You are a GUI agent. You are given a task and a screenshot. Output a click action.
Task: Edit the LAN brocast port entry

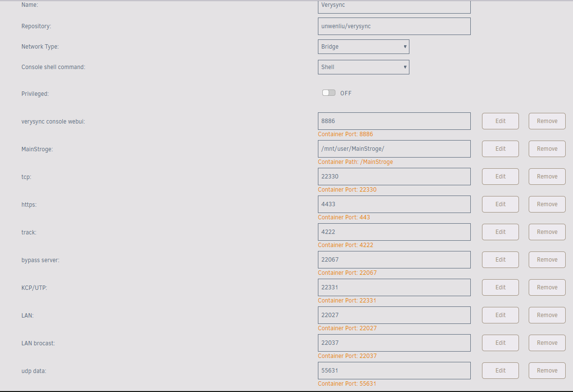(500, 343)
